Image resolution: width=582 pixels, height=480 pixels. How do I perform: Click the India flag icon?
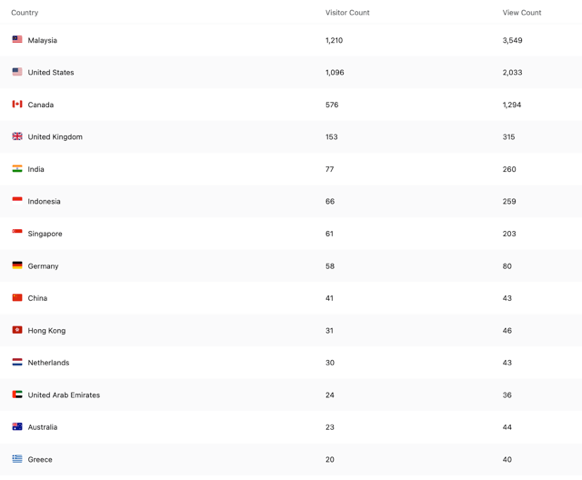tap(17, 169)
